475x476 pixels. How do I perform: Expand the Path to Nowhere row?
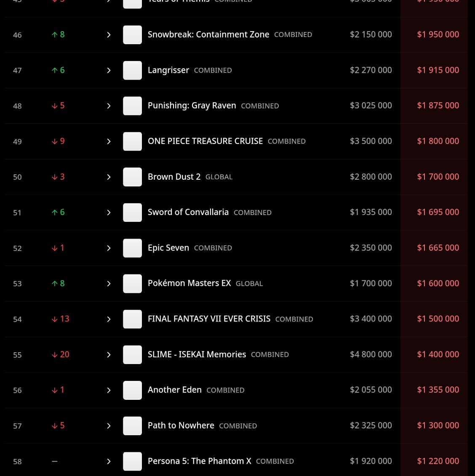[109, 426]
